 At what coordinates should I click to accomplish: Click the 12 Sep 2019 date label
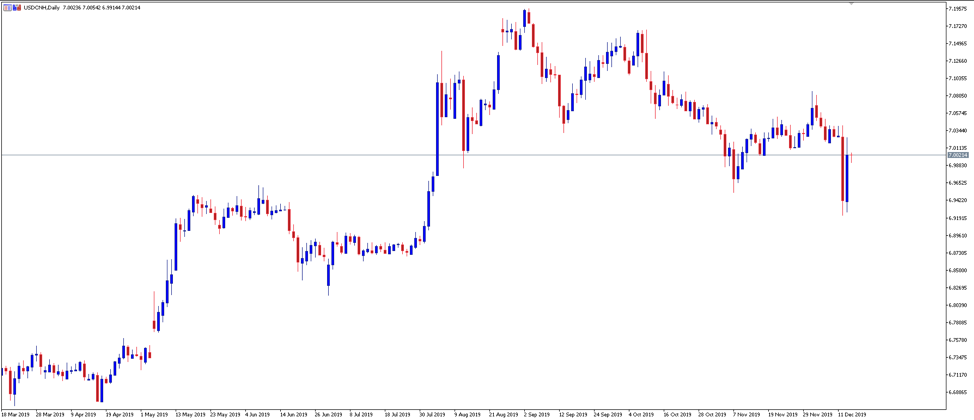(x=572, y=414)
